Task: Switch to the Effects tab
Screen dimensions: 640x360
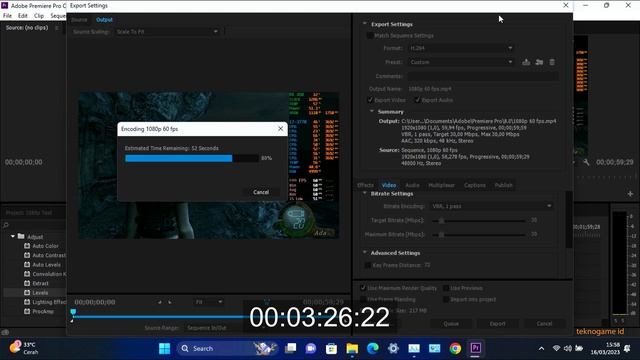Action: [x=365, y=185]
